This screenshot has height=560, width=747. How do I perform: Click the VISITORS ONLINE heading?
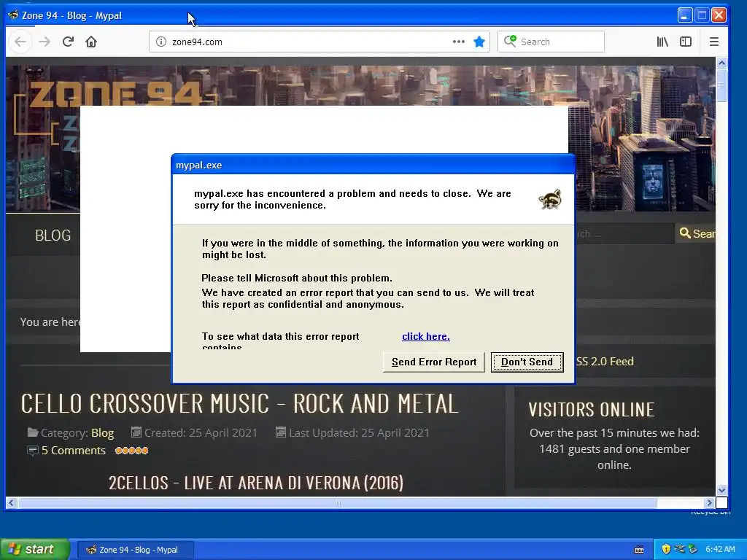[591, 410]
